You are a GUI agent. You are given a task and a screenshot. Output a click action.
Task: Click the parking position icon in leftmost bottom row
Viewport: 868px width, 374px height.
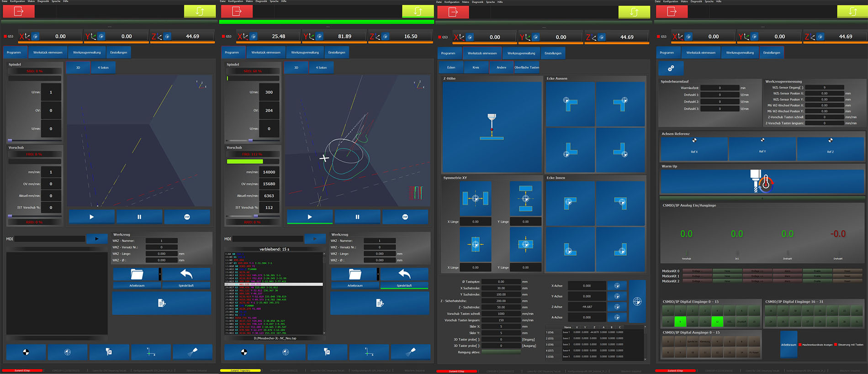[109, 352]
